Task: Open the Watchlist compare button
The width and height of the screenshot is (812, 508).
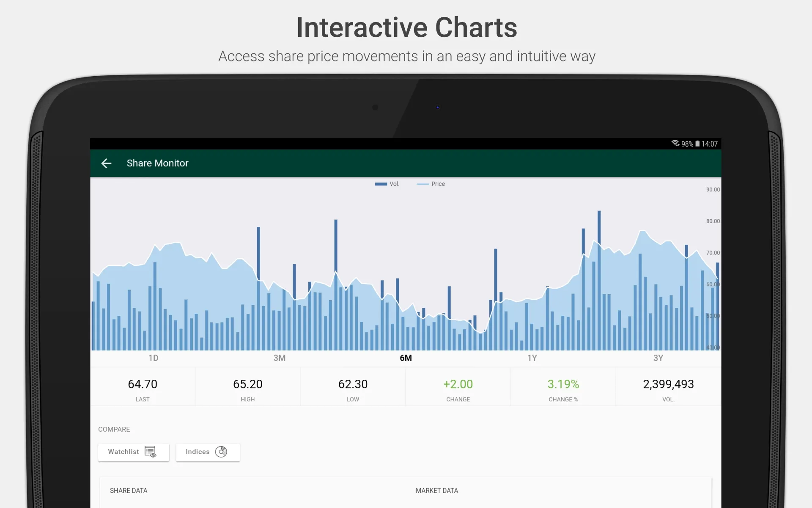Action: [x=134, y=452]
